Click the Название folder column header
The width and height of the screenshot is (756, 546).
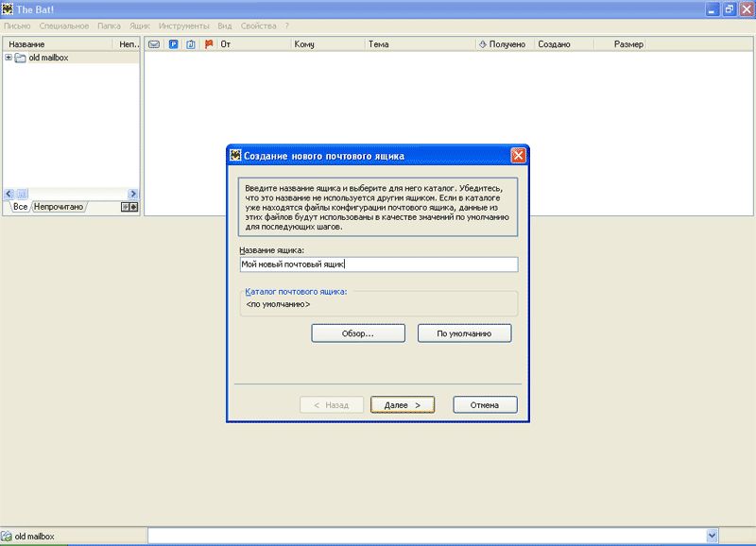pyautogui.click(x=58, y=44)
